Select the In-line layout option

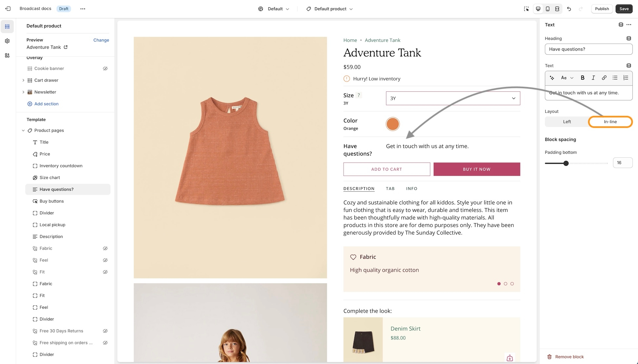click(610, 122)
